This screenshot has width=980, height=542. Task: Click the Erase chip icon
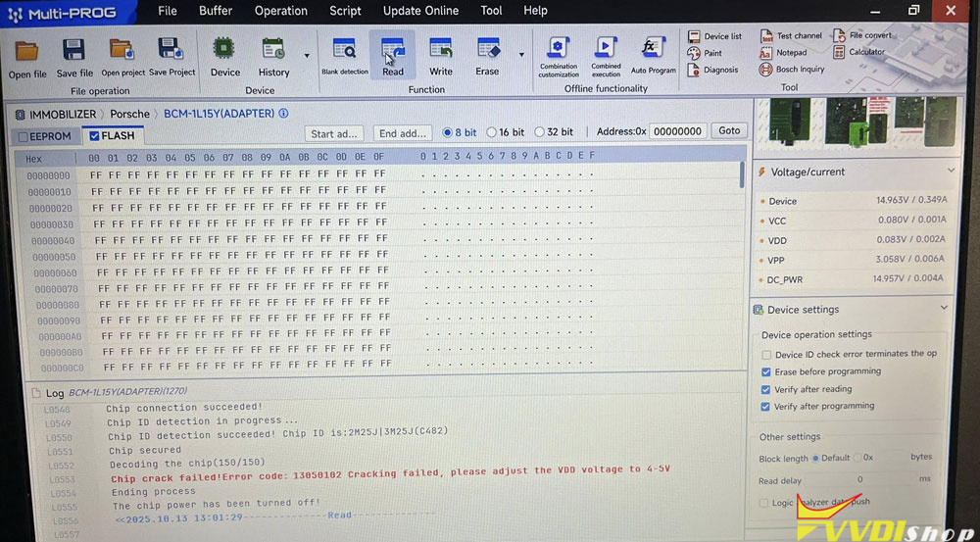point(487,51)
